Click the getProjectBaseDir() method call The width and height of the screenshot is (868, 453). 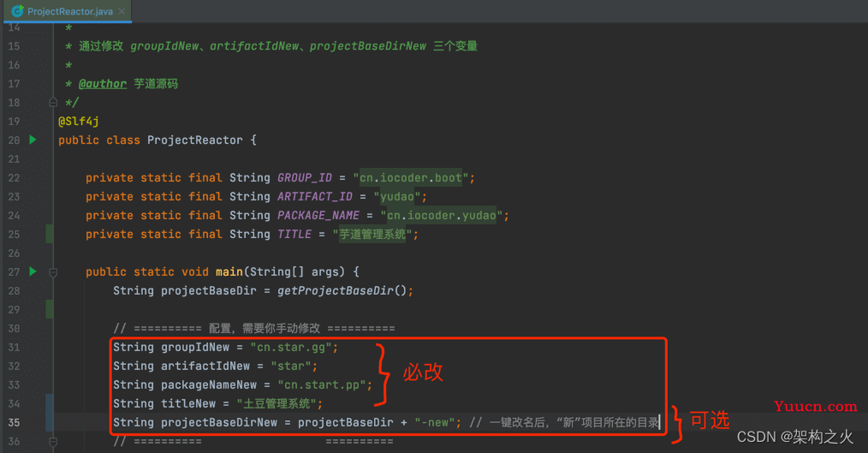coord(342,291)
